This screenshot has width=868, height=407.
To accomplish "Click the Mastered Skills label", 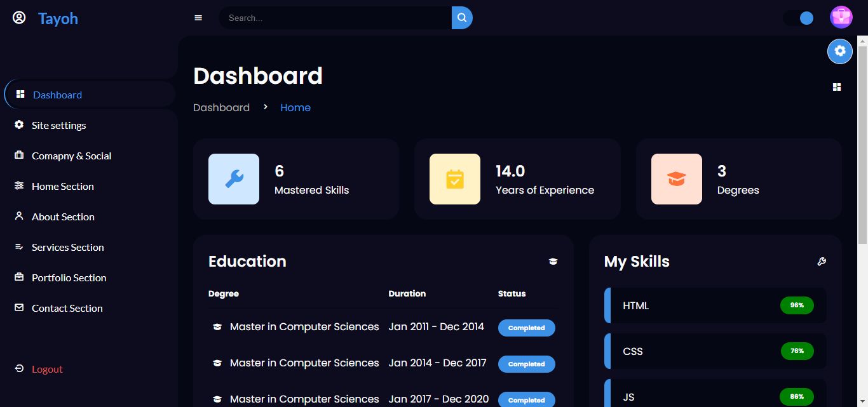I will point(311,190).
